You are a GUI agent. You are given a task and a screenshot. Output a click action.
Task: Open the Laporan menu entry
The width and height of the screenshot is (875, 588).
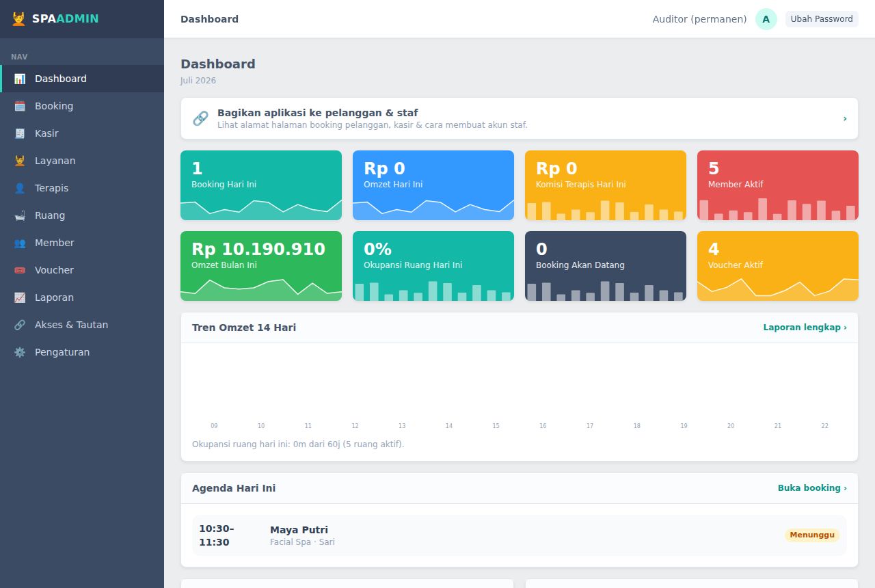click(82, 297)
